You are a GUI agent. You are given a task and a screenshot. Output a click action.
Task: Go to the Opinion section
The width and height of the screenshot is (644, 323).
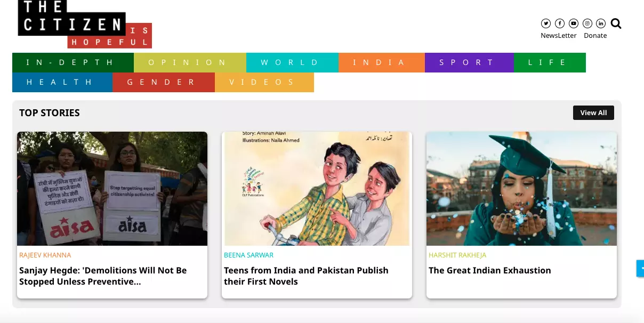tap(189, 62)
